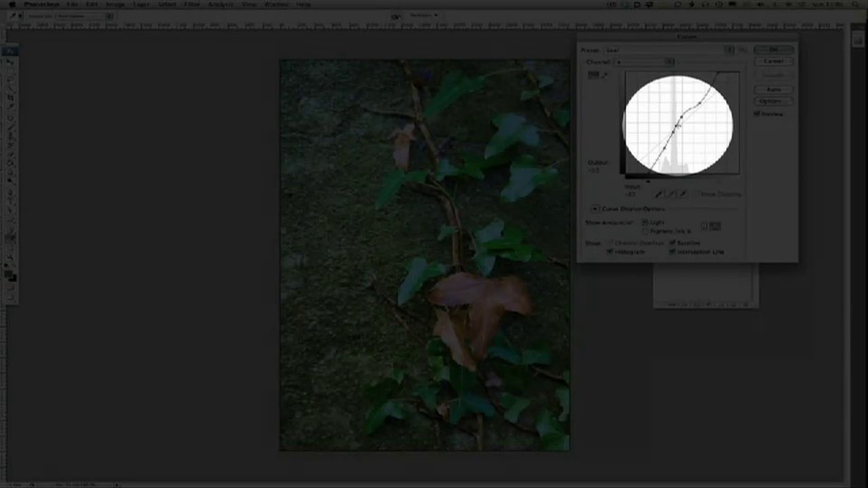Image resolution: width=868 pixels, height=488 pixels.
Task: Open the File menu
Action: 72,4
